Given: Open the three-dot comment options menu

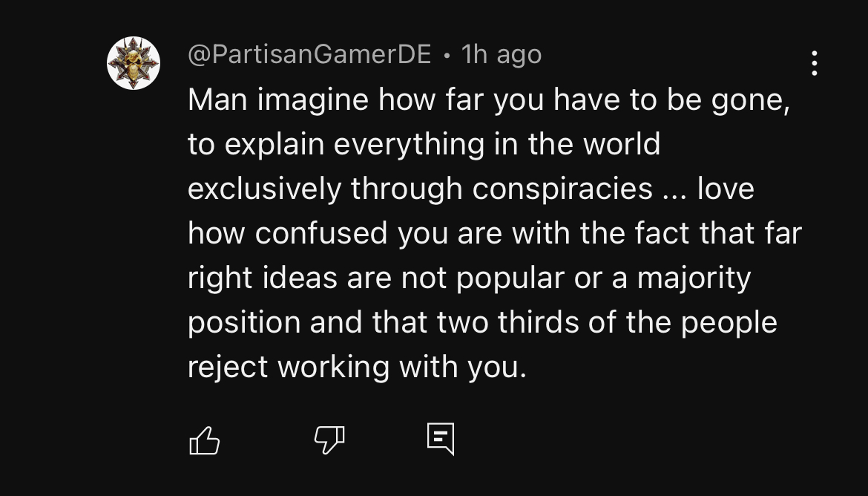Looking at the screenshot, I should pyautogui.click(x=815, y=63).
